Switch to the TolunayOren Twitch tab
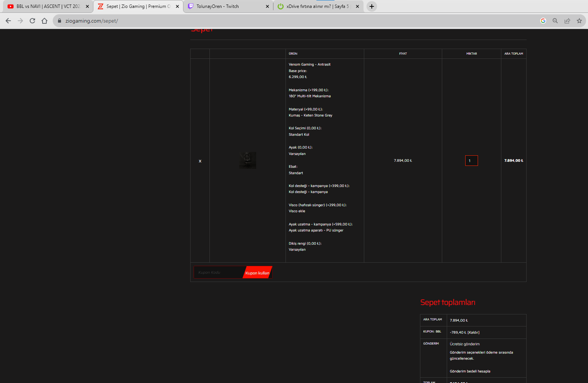Viewport: 588px width, 383px height. [228, 6]
